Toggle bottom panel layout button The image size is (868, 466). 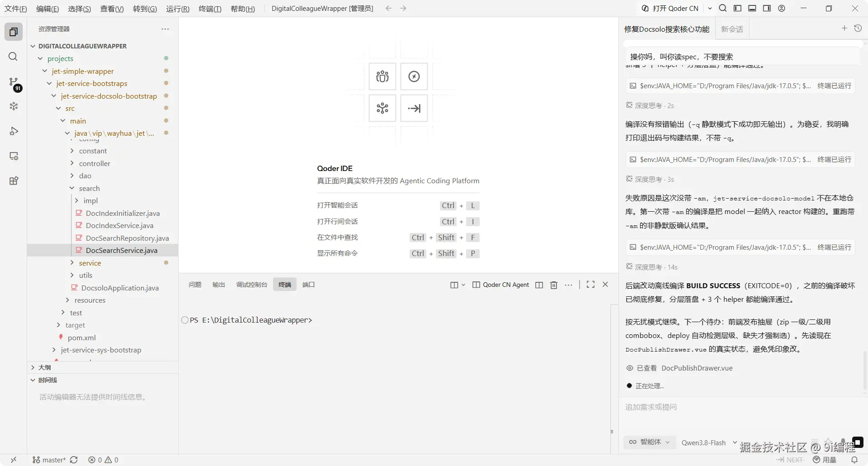(x=752, y=8)
